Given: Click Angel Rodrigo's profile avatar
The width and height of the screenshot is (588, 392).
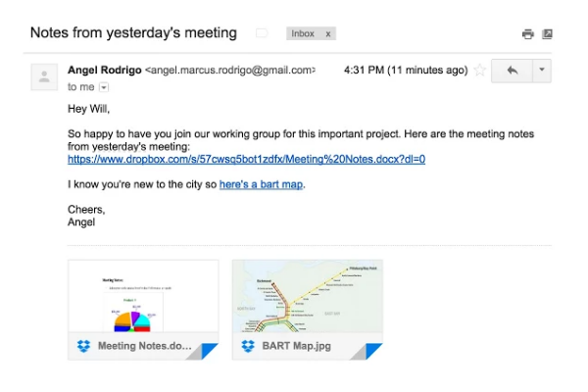Looking at the screenshot, I should (x=44, y=76).
